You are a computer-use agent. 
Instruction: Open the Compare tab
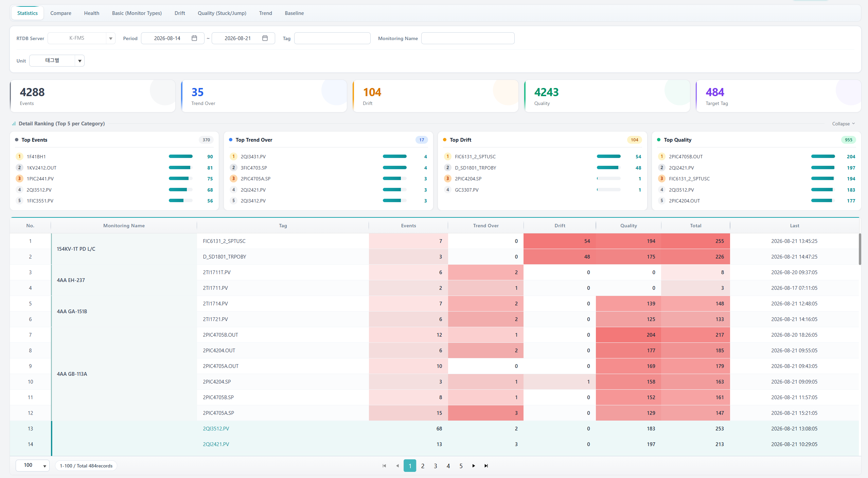pos(61,13)
